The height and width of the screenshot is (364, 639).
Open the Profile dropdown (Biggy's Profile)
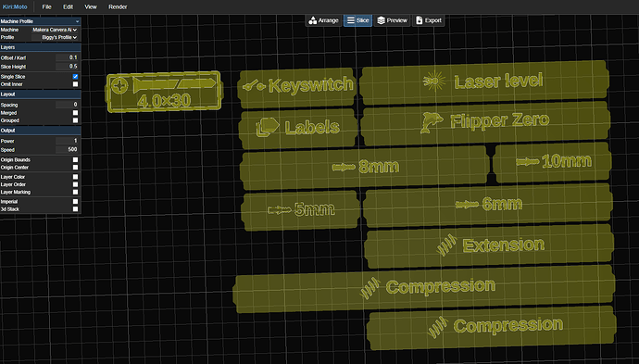click(x=55, y=37)
